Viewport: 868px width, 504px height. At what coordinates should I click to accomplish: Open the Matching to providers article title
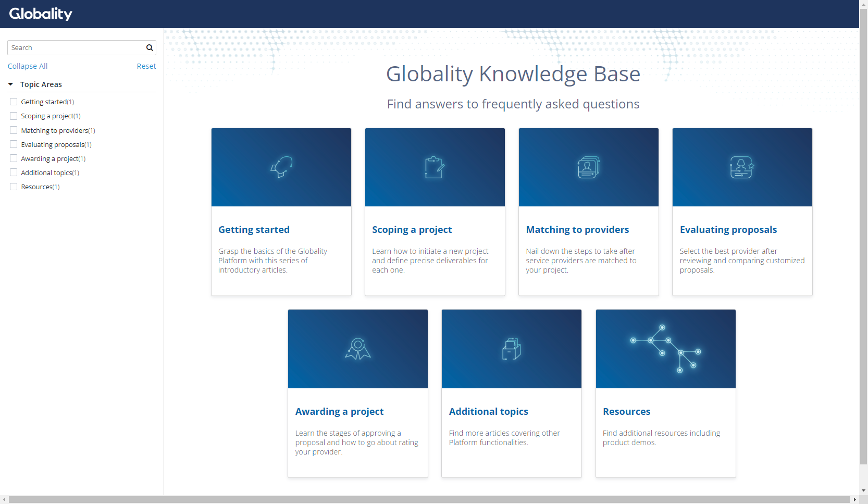point(577,229)
